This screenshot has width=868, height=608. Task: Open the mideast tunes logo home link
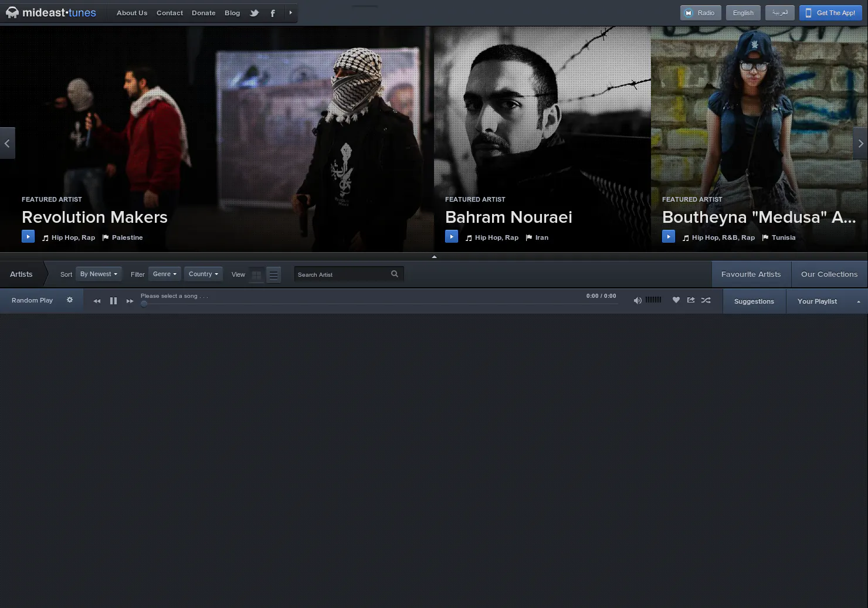coord(51,12)
